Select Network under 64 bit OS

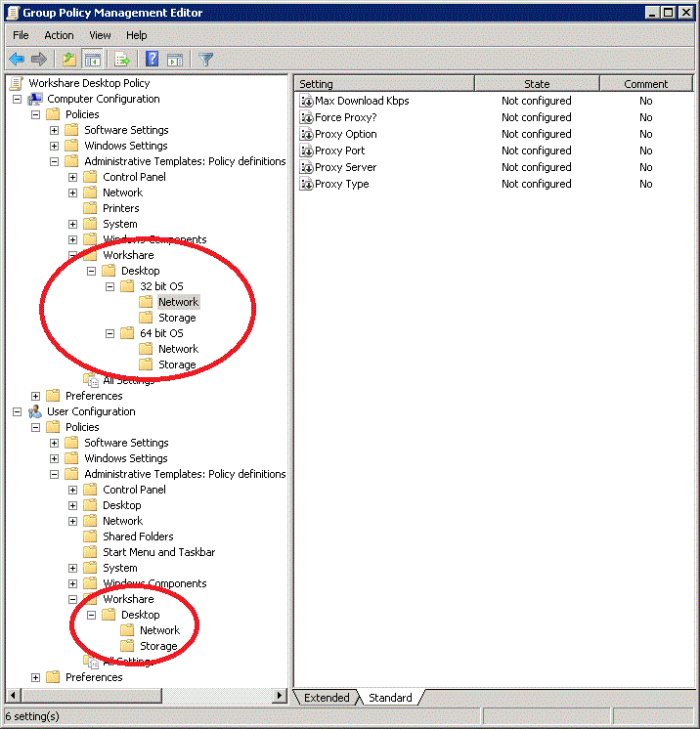pyautogui.click(x=179, y=349)
